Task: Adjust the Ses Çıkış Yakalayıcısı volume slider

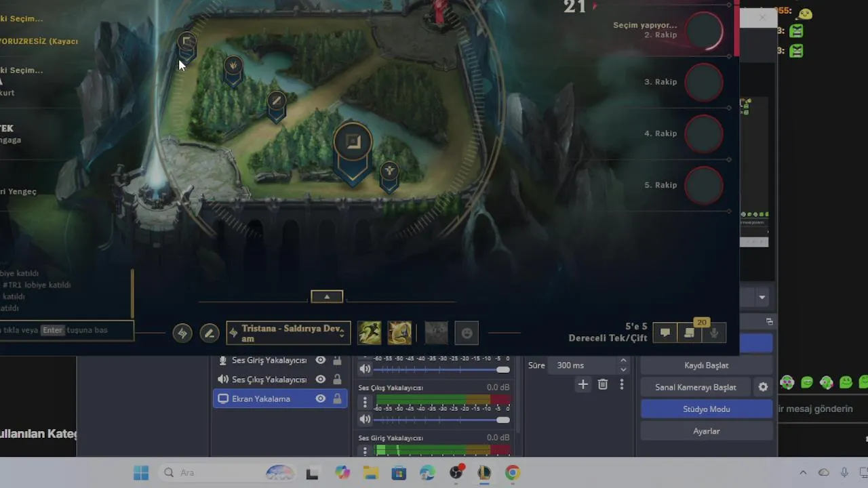Action: point(441,420)
